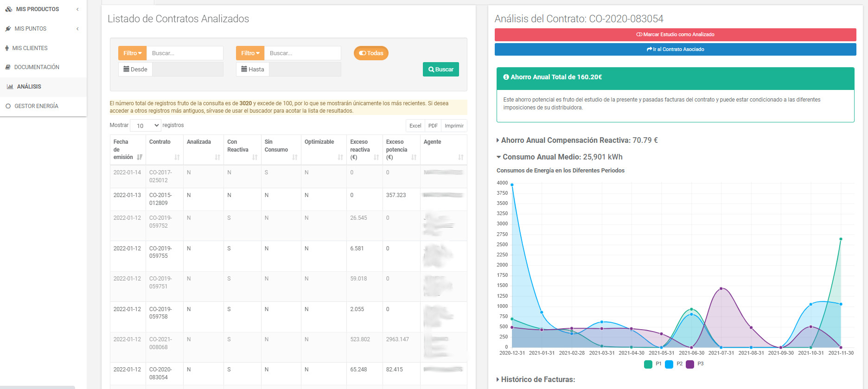Click the 357.323 exceso potencia value
868x389 pixels.
coord(396,195)
